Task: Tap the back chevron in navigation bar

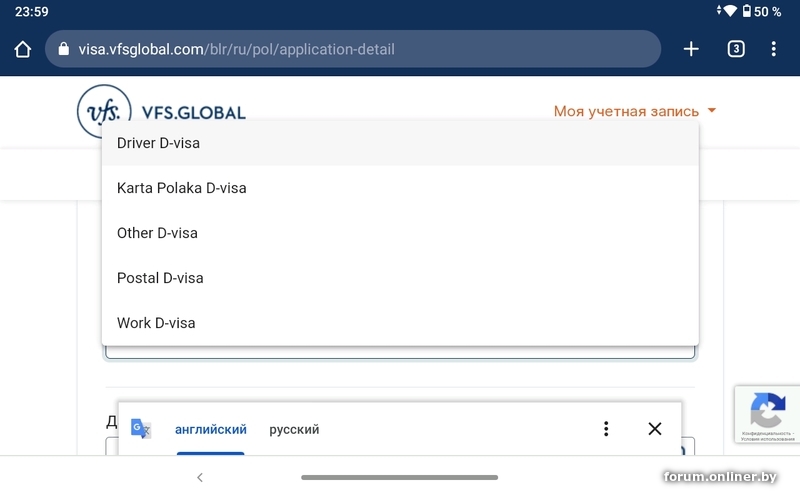Action: [x=200, y=478]
